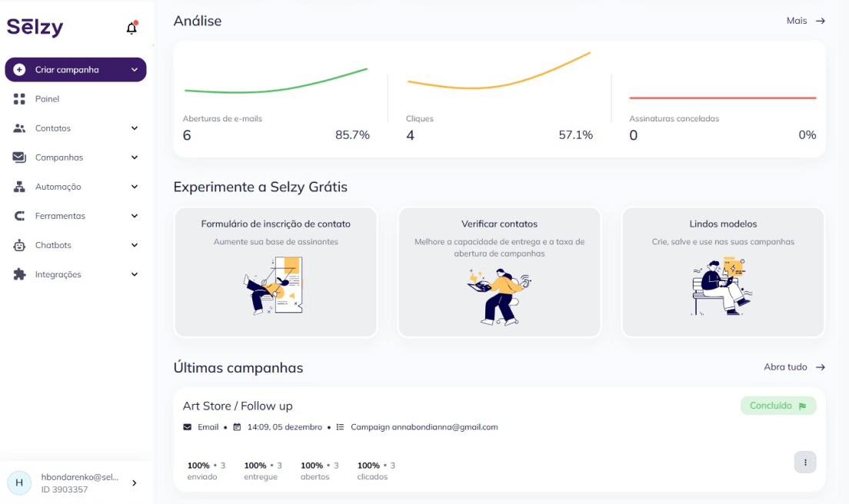This screenshot has width=849, height=504.
Task: Click the Contatos people icon
Action: (x=19, y=128)
